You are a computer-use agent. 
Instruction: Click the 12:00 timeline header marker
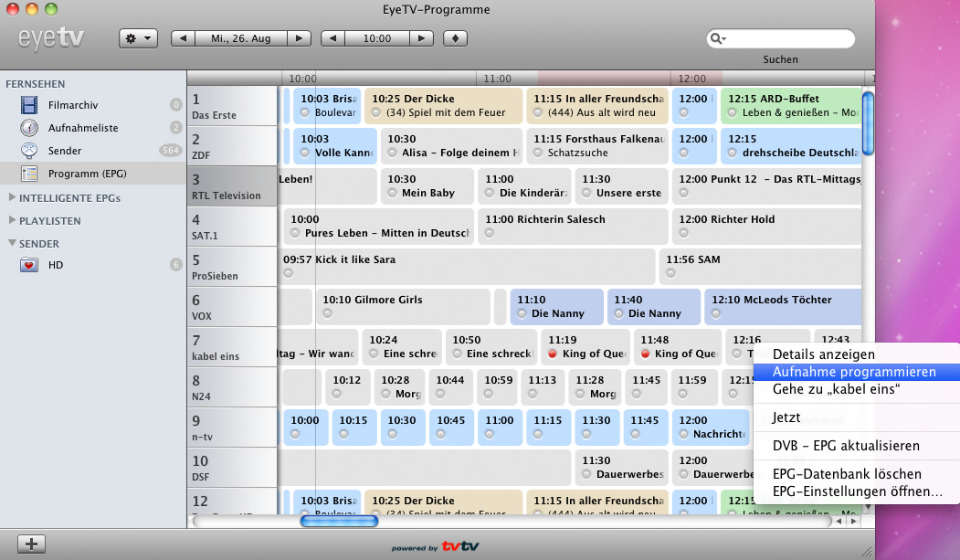pyautogui.click(x=691, y=79)
